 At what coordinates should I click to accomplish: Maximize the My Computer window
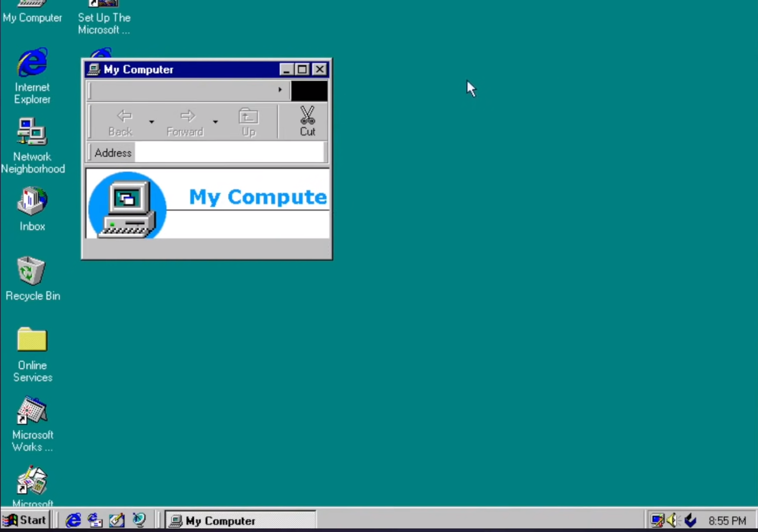click(x=303, y=70)
